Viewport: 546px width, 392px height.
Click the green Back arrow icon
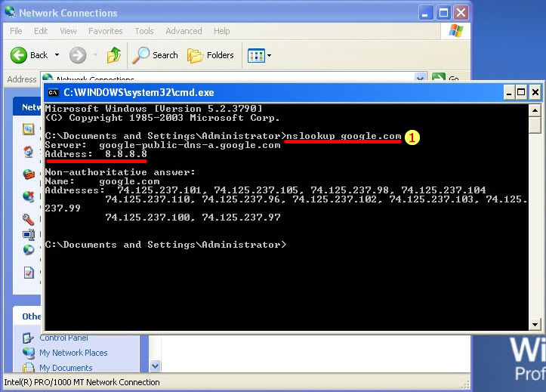coord(18,55)
